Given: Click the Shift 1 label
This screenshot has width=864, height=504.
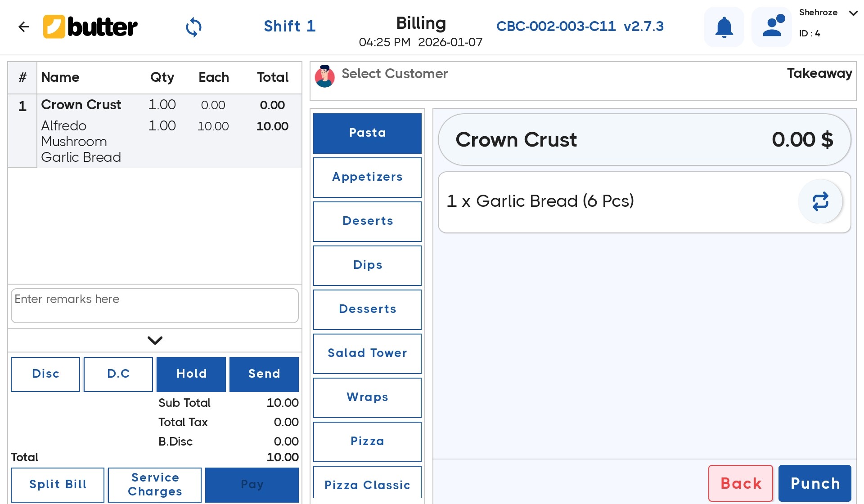Looking at the screenshot, I should coord(289,27).
